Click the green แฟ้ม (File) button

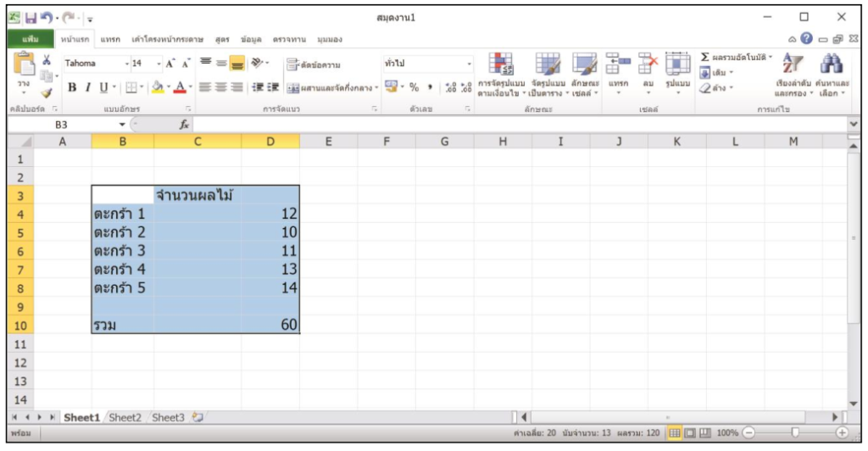pos(31,40)
